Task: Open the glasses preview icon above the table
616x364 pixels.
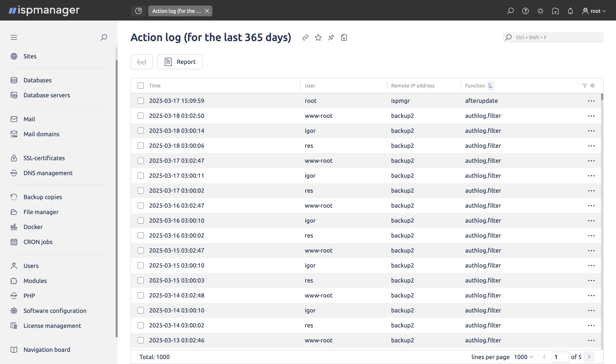Action: click(142, 62)
